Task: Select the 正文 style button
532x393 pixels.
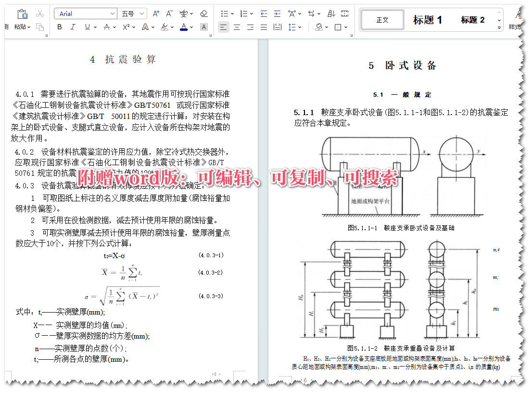Action: coord(381,20)
